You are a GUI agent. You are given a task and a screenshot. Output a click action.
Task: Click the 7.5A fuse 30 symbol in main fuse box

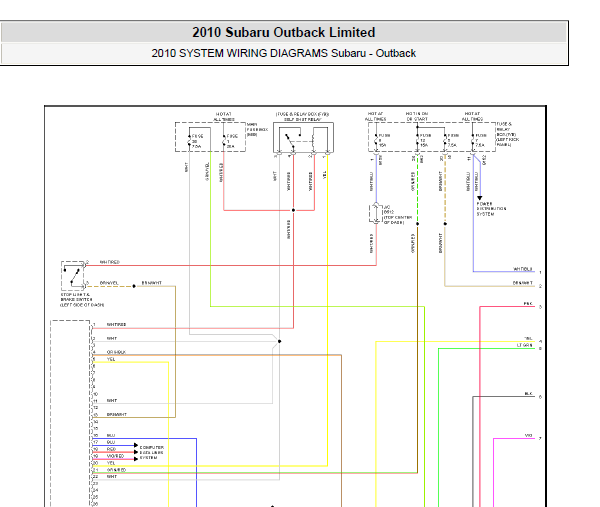189,141
